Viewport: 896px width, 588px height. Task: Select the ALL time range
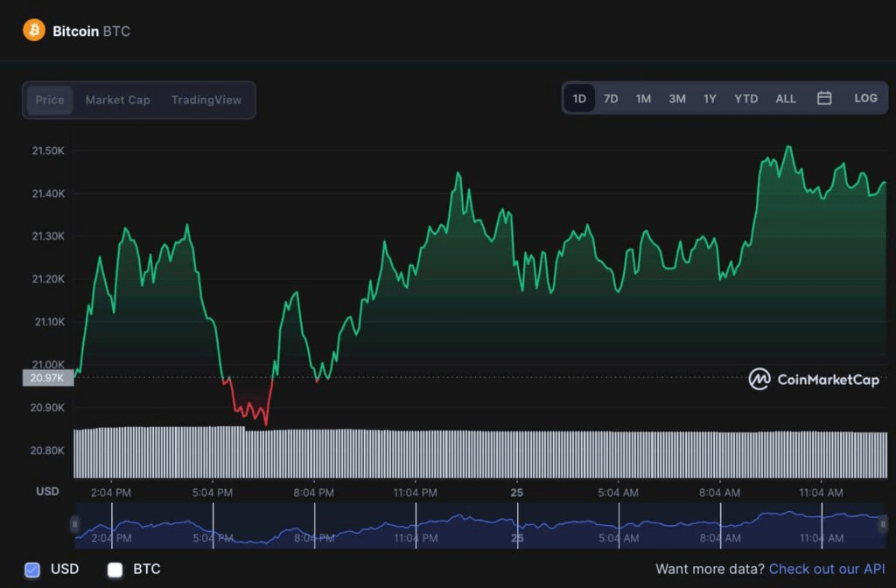coord(785,98)
